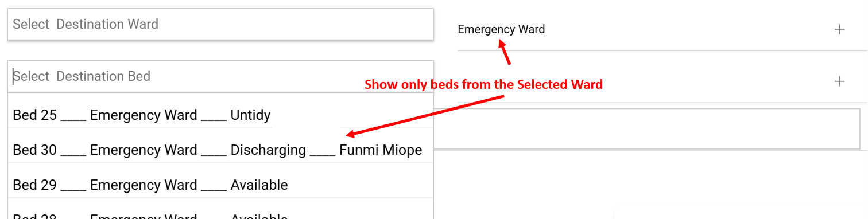Choose Bed 25 Emergency Ward Untidy option
The image size is (868, 219).
coord(220,115)
